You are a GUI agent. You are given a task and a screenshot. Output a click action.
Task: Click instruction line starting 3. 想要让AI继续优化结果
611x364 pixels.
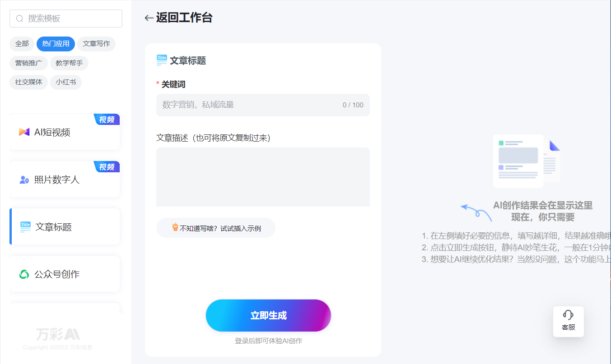(516, 259)
